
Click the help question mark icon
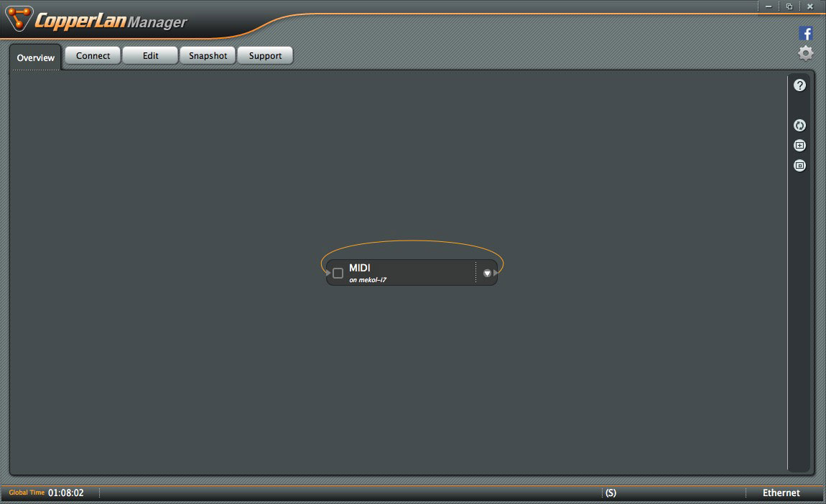tap(799, 85)
